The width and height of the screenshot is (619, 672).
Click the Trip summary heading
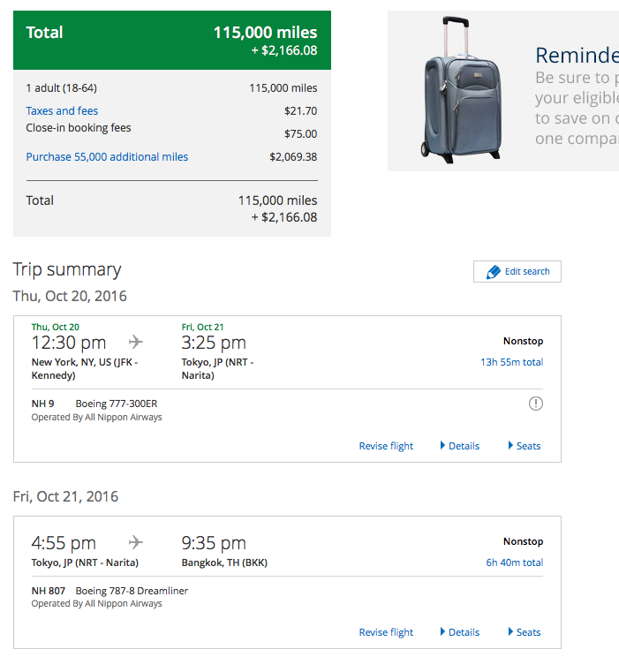pyautogui.click(x=67, y=269)
